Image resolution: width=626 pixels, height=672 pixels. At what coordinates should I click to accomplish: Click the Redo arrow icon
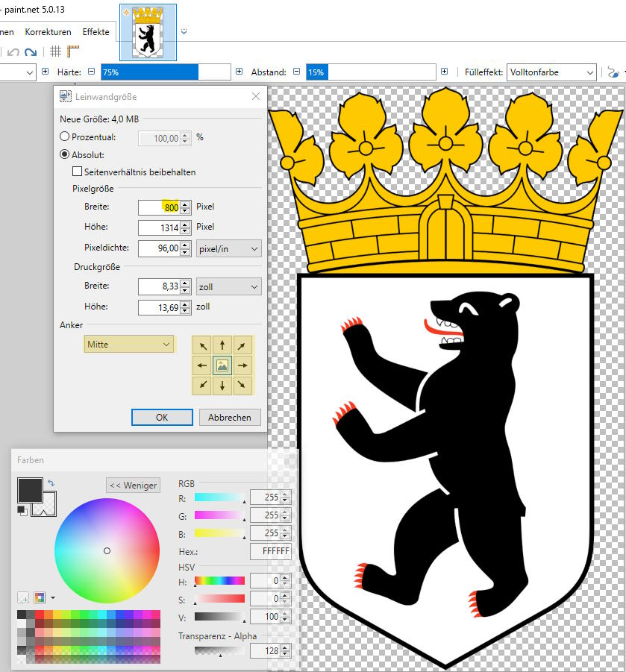click(31, 52)
